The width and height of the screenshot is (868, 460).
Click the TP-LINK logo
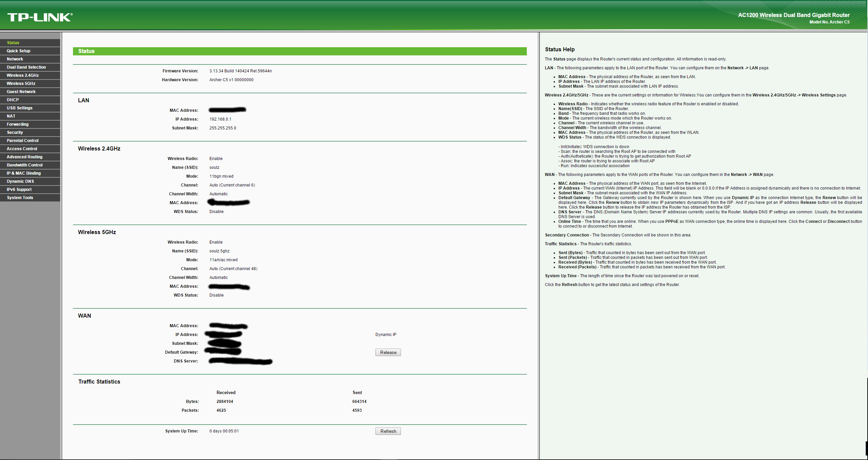[40, 17]
